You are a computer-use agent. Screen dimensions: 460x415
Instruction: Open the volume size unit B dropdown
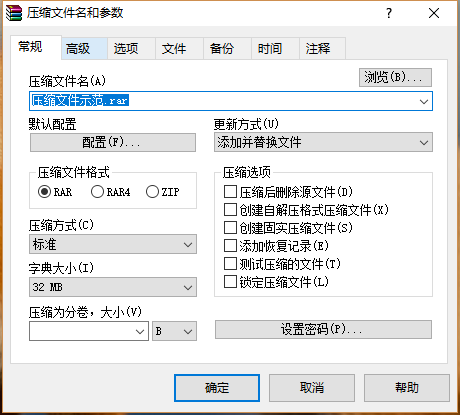[174, 331]
